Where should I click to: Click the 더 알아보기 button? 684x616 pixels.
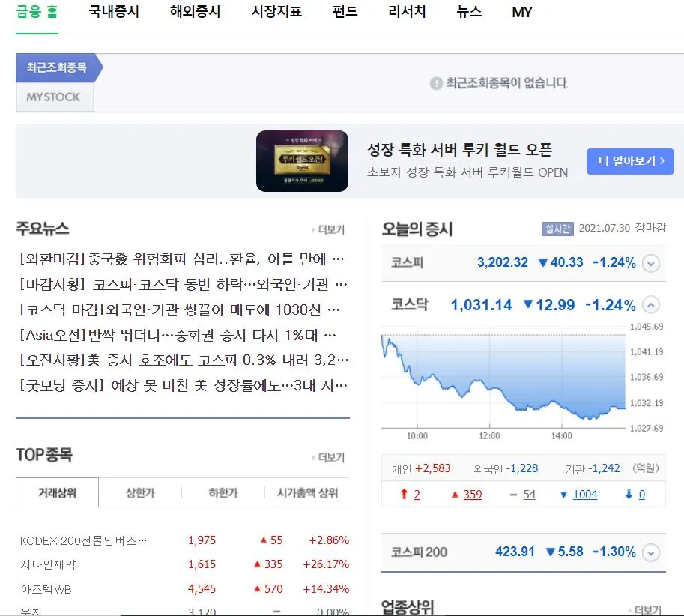pyautogui.click(x=630, y=161)
